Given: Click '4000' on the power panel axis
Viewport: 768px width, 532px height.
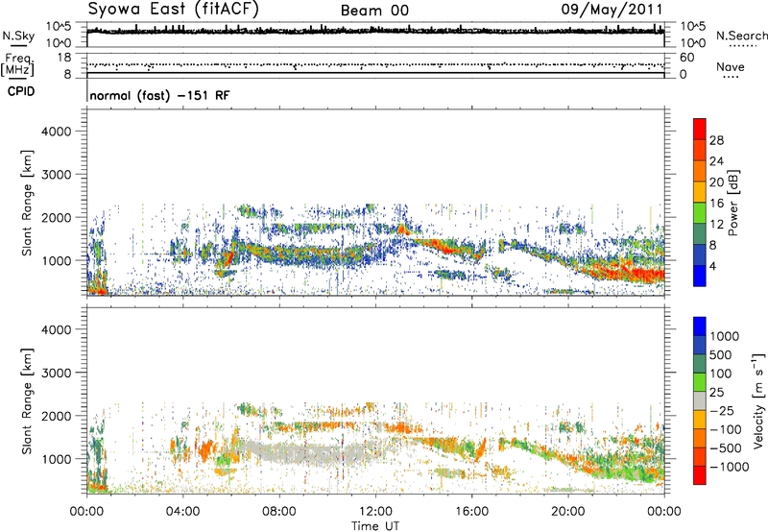Looking at the screenshot, I should [56, 132].
